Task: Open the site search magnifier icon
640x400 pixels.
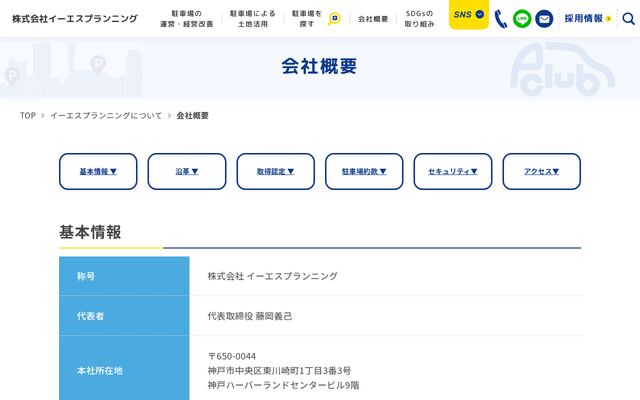Action: [629, 18]
